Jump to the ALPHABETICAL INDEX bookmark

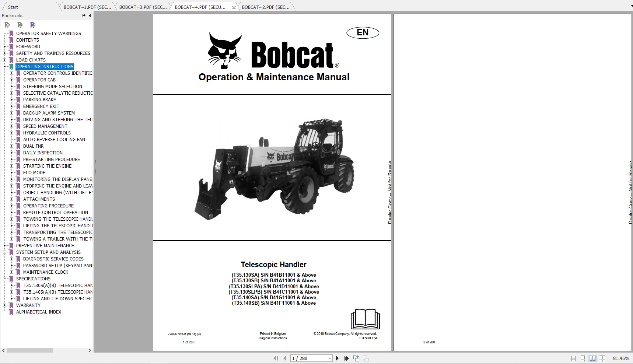[x=39, y=312]
